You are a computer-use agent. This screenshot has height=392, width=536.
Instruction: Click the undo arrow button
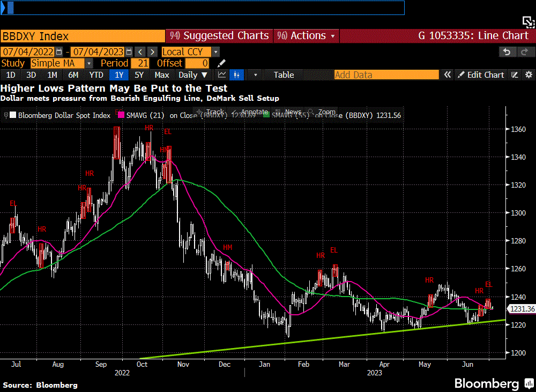pos(507,52)
